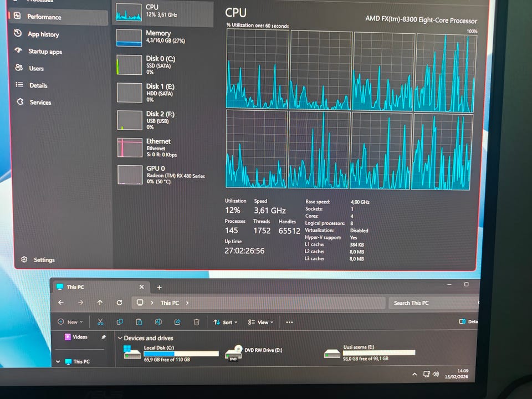Screen dimensions: 532x399
Task: Click This PC in the address bar
Action: point(170,303)
